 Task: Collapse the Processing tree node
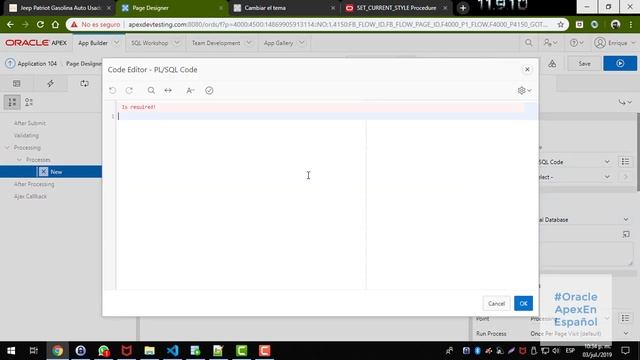point(7,147)
